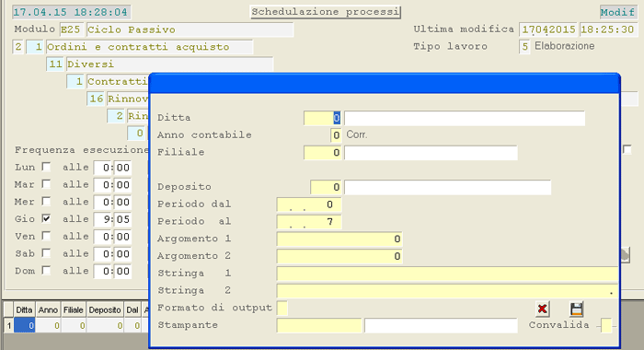644x350 pixels.
Task: Click the Argomento 2 field
Action: point(339,256)
